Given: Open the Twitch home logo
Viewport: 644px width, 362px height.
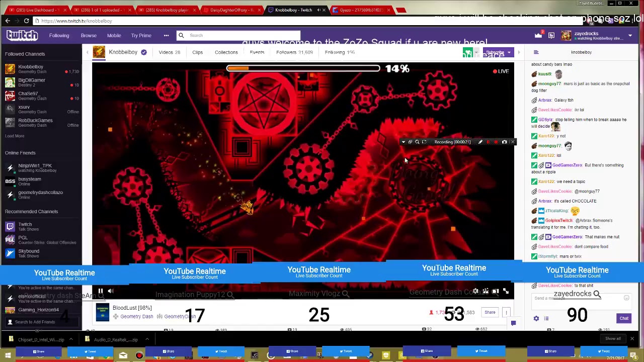Looking at the screenshot, I should coord(22,35).
